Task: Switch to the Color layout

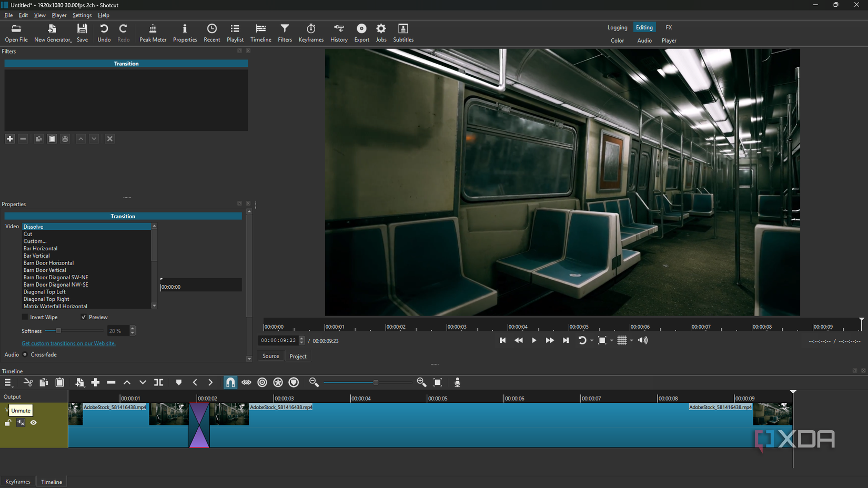Action: click(617, 40)
